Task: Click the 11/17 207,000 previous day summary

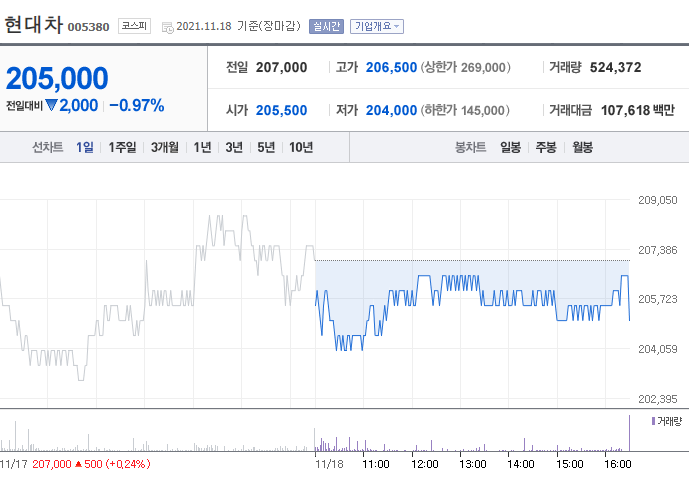Action: [x=75, y=464]
